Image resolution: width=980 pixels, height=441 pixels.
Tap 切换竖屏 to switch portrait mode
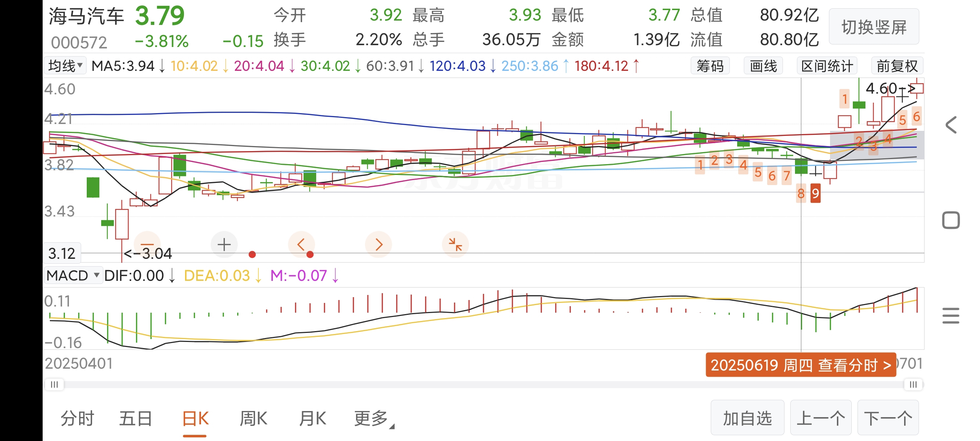tap(874, 27)
